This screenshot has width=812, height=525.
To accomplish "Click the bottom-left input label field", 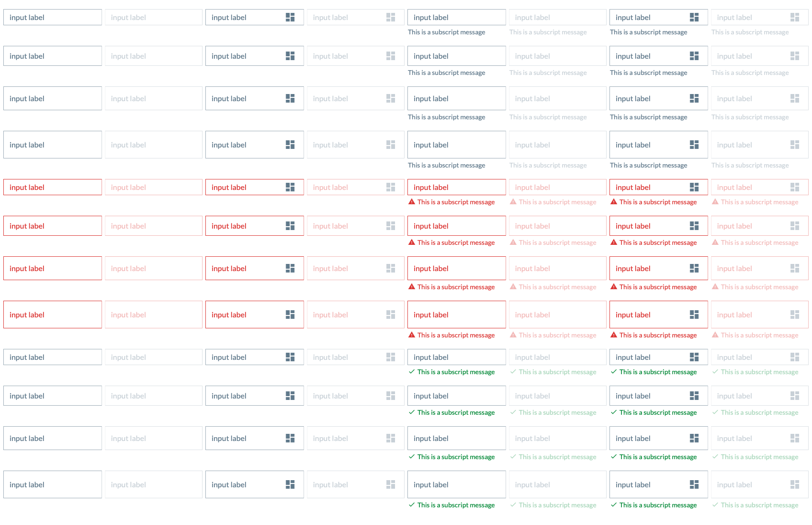I will [x=53, y=484].
